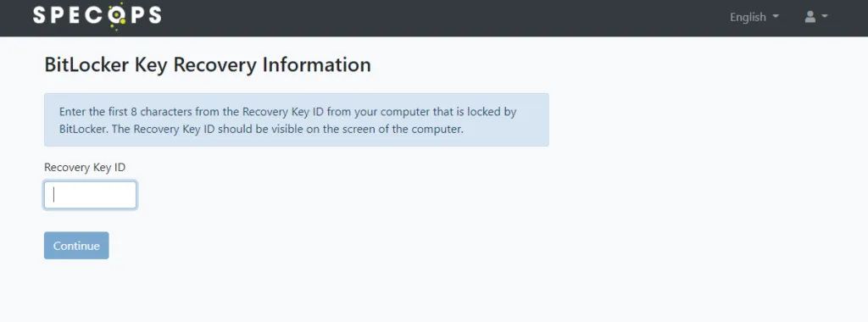
Task: Click empty area of dark top navigation bar
Action: point(442,18)
